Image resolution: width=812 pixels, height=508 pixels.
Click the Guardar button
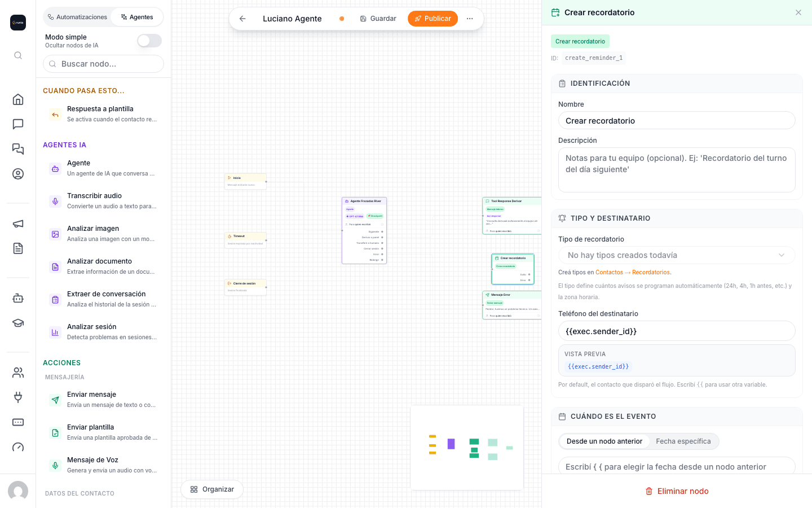(x=378, y=19)
